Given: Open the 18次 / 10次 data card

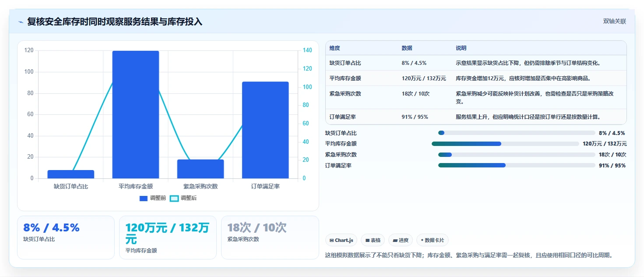Looking at the screenshot, I should (x=270, y=238).
